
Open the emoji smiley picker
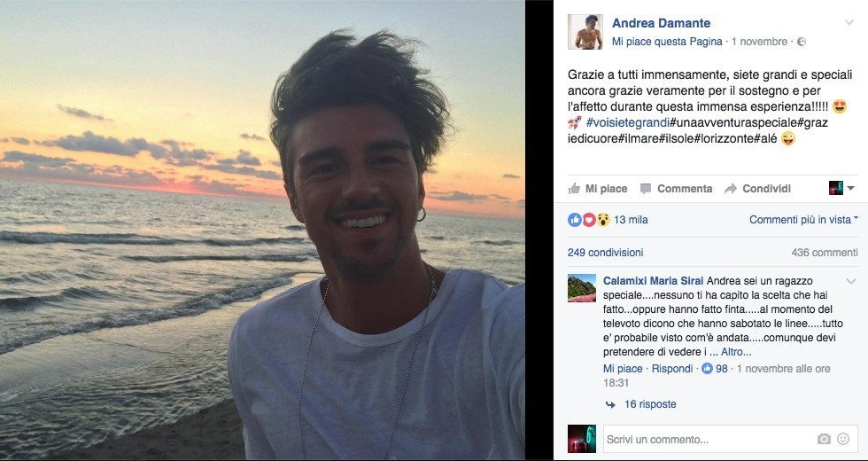(x=843, y=439)
